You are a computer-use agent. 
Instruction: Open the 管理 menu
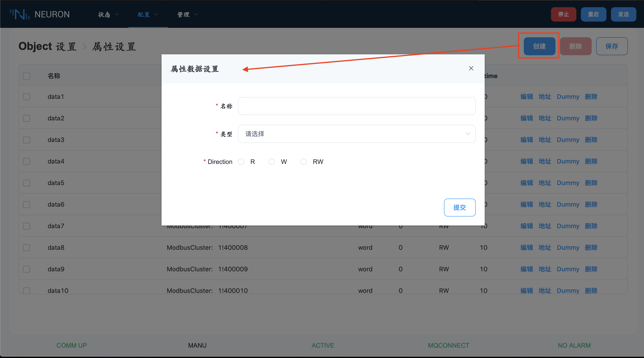tap(187, 15)
